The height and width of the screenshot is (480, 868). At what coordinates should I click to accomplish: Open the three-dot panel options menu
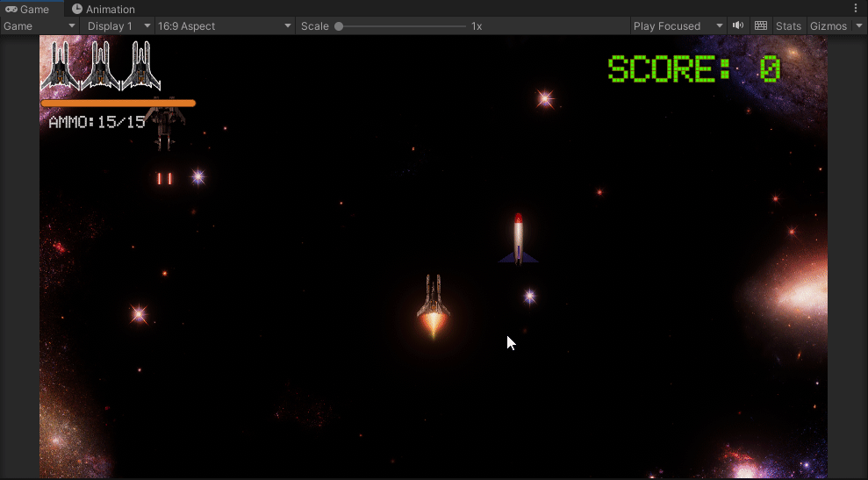[856, 8]
